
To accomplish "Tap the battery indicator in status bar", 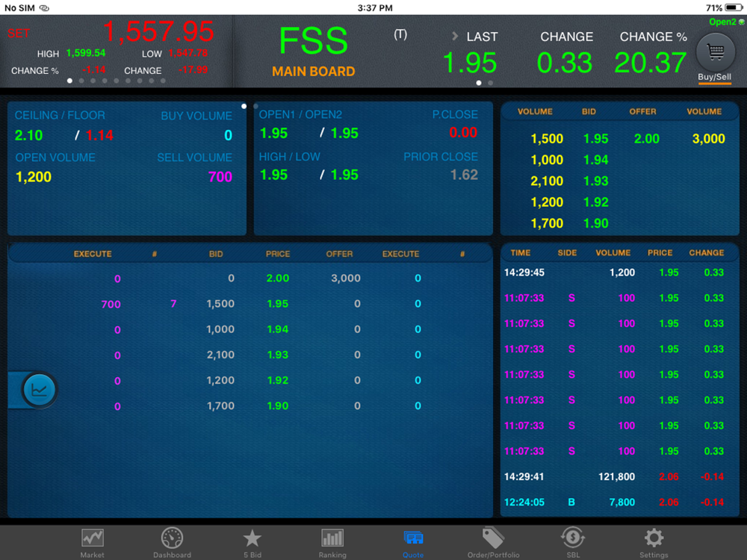I will click(734, 7).
